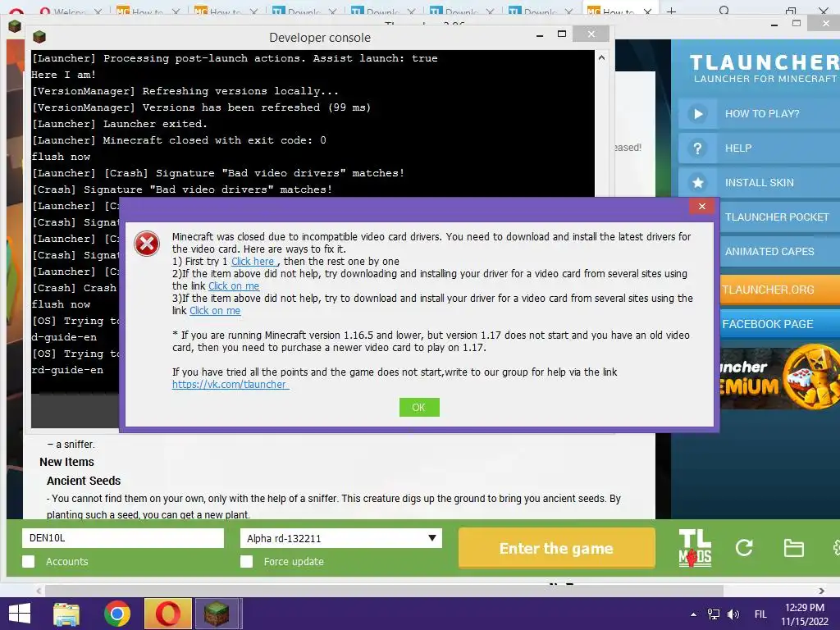The width and height of the screenshot is (840, 630).
Task: Click the 'New Items' heading text
Action: click(66, 462)
